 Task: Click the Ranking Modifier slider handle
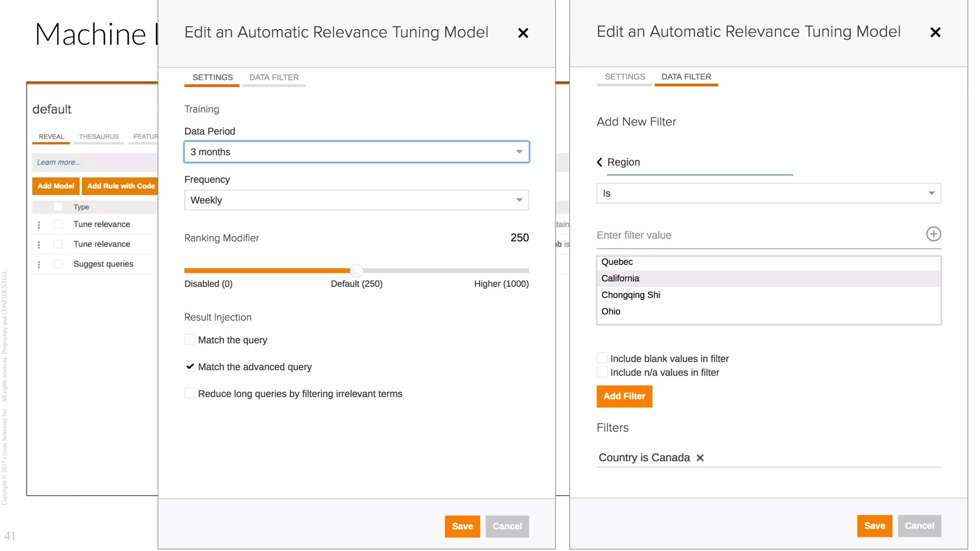click(356, 270)
